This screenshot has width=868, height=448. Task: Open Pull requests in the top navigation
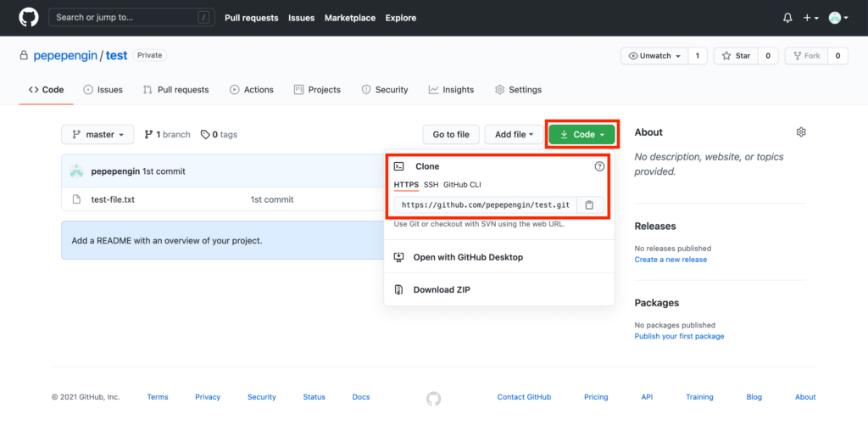click(251, 18)
